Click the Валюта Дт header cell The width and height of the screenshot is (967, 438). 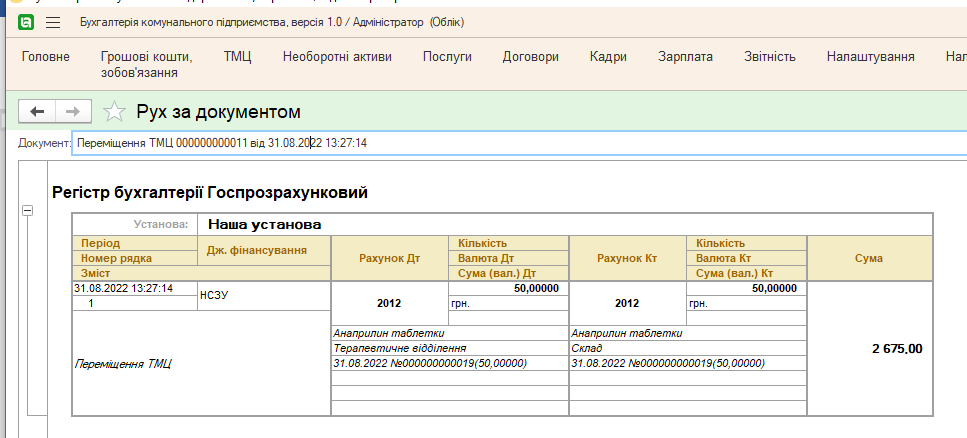point(508,258)
